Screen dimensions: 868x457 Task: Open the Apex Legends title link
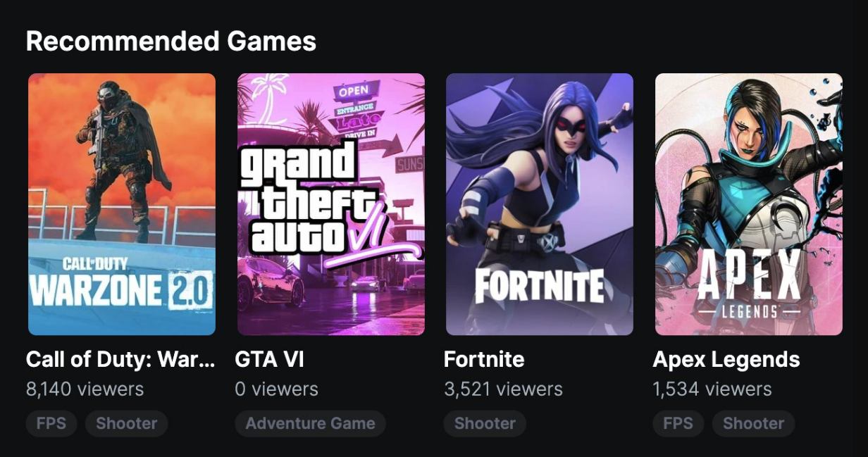(726, 359)
